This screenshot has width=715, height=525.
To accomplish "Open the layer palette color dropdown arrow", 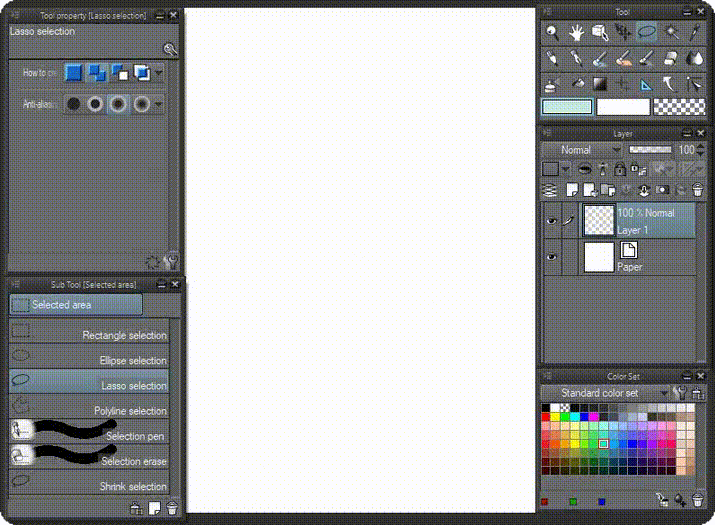I will (x=565, y=169).
